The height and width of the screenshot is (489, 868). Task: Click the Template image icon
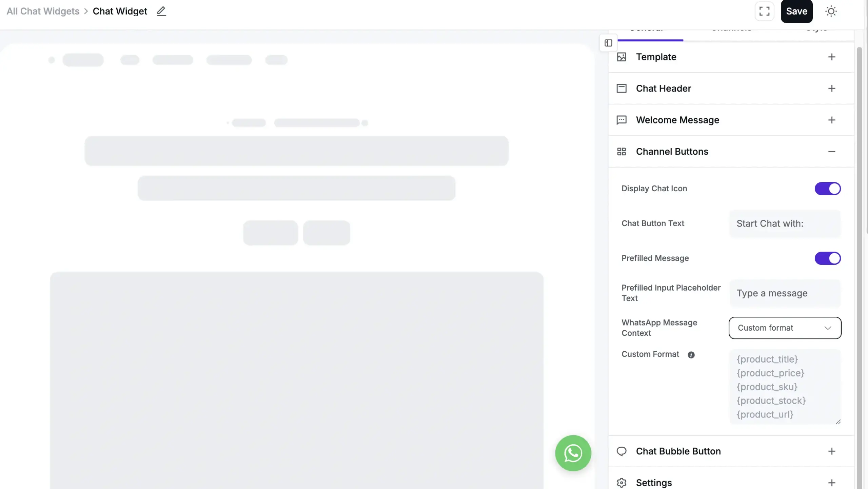(622, 57)
